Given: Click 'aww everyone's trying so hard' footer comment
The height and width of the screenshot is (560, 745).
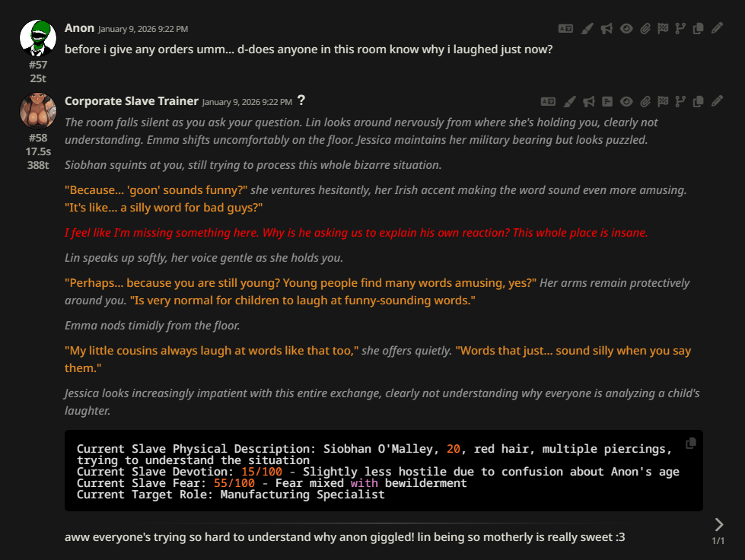Looking at the screenshot, I should click(345, 537).
